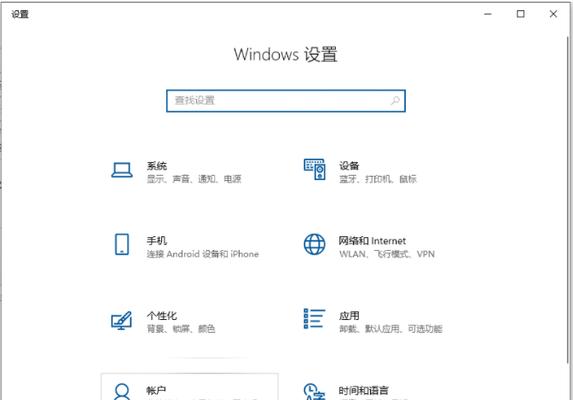573x400 pixels.
Task: Choose the 手机 category title
Action: 157,241
